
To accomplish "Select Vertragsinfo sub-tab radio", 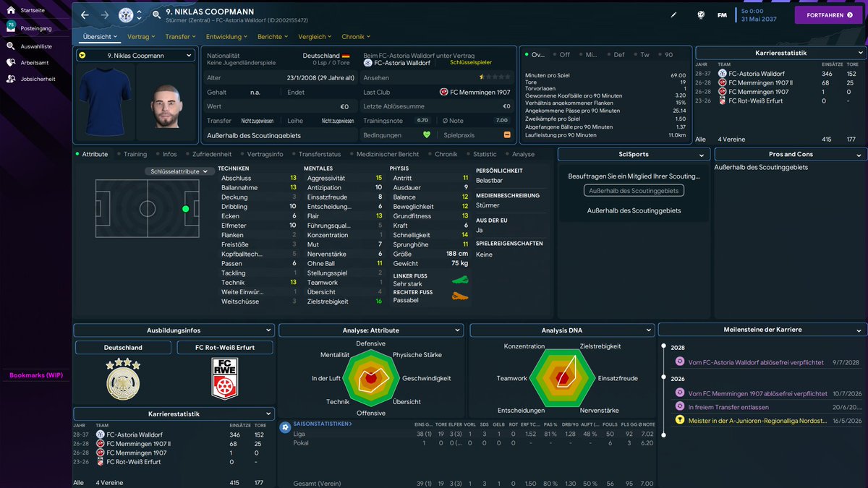I will pos(261,154).
